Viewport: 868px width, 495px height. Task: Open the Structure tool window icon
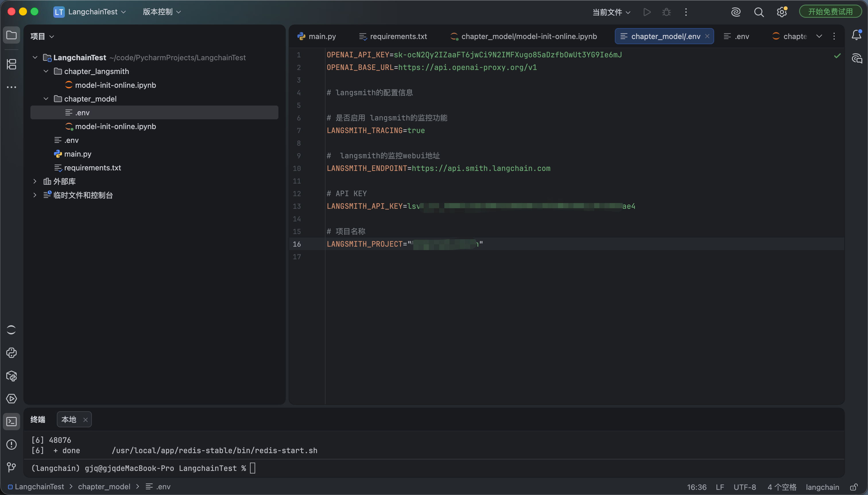coord(11,64)
